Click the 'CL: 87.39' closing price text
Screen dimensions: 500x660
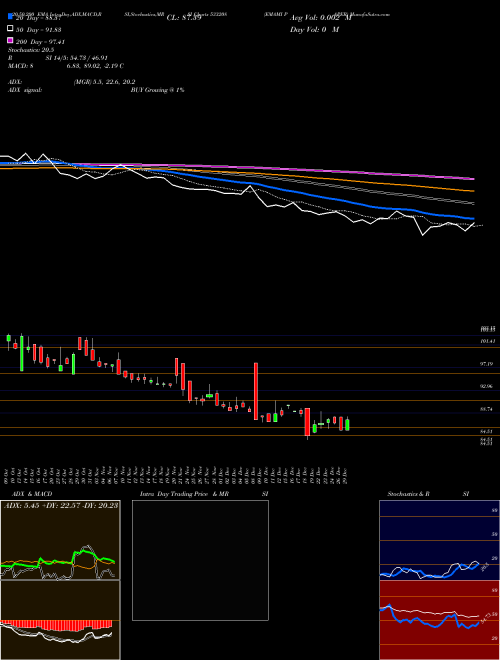(x=184, y=18)
